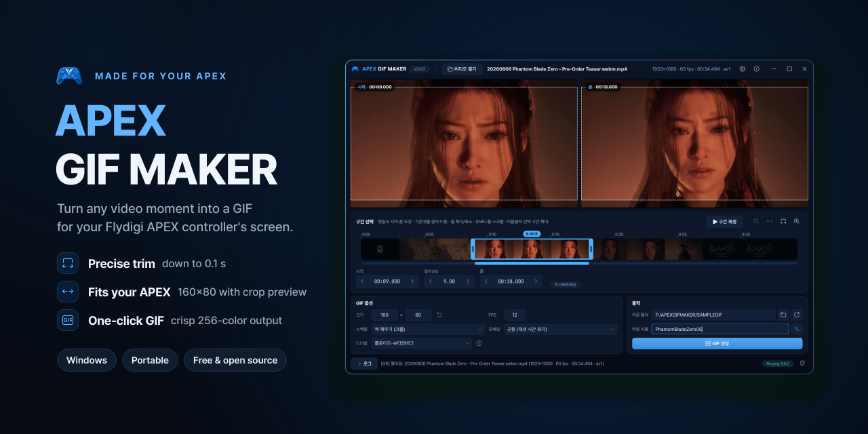Browse for a save folder with the folder icon
Viewport: 868px width, 434px height.
(x=783, y=315)
